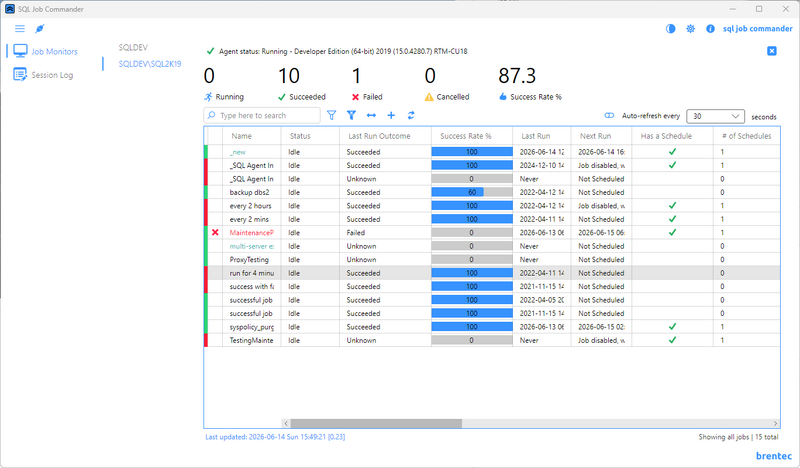The height and width of the screenshot is (468, 800).
Task: Click in the job search field
Action: [x=262, y=115]
